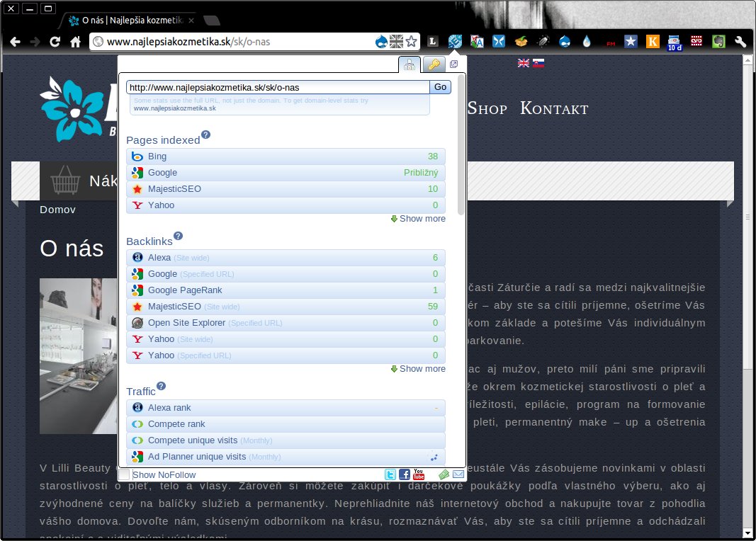Enable the Show NoFollow checkbox
The width and height of the screenshot is (756, 541).
[x=125, y=475]
